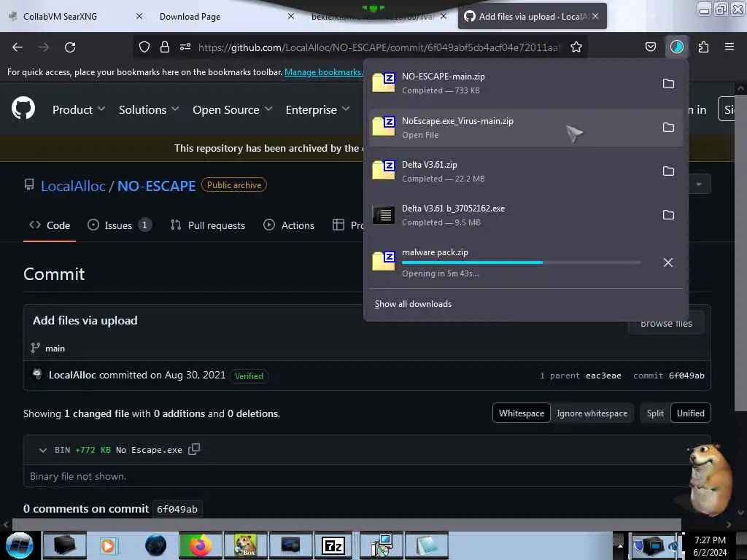The height and width of the screenshot is (560, 747).
Task: Click malware pack.zip download progress bar
Action: click(x=521, y=262)
